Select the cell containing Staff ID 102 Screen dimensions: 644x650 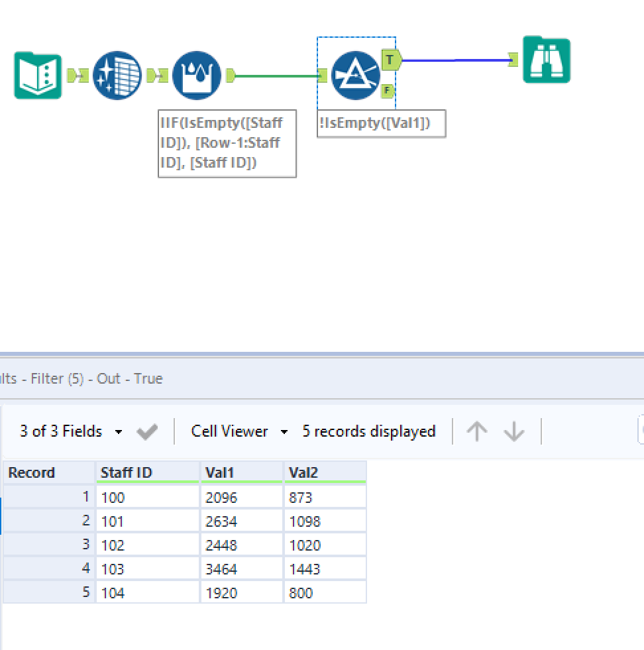click(147, 545)
